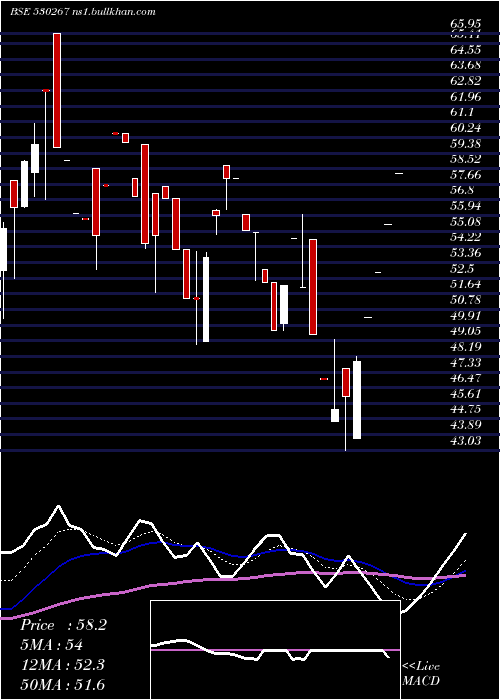Screen dimensions: 500x700
Task: Click the 45.61 price label
Action: click(x=466, y=394)
